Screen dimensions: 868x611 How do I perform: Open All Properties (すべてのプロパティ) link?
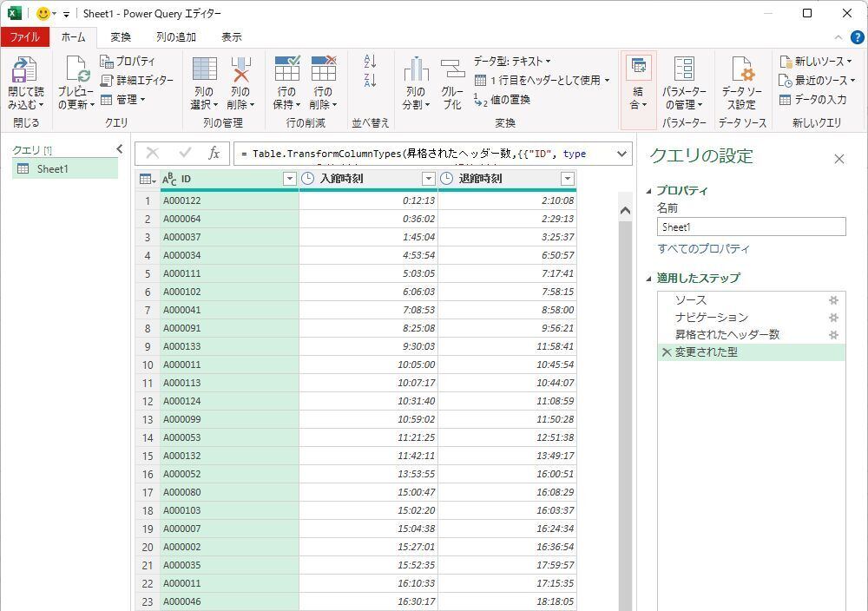(x=704, y=248)
